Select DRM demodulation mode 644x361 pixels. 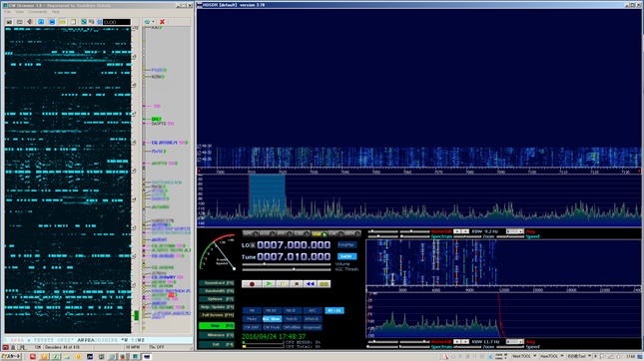[x=352, y=233]
